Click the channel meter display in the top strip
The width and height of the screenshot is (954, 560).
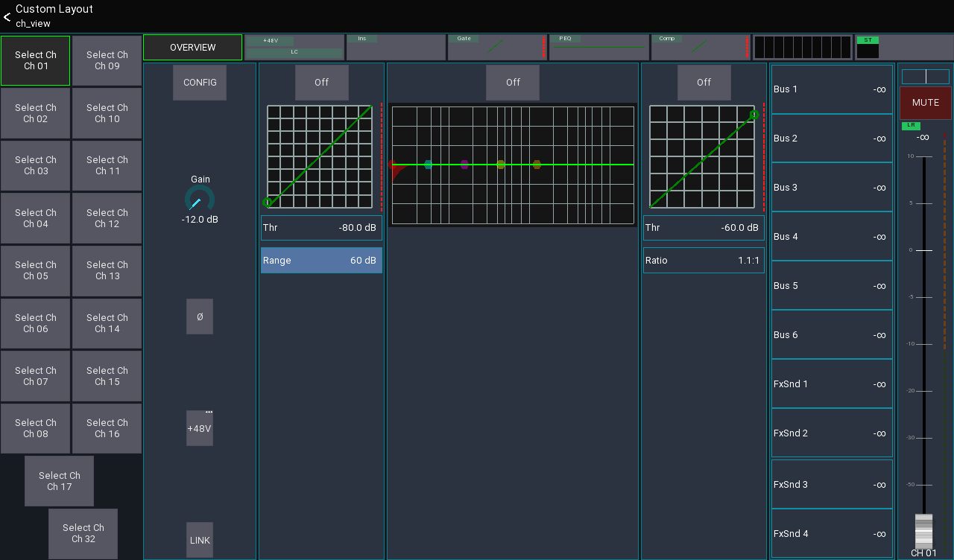click(803, 47)
